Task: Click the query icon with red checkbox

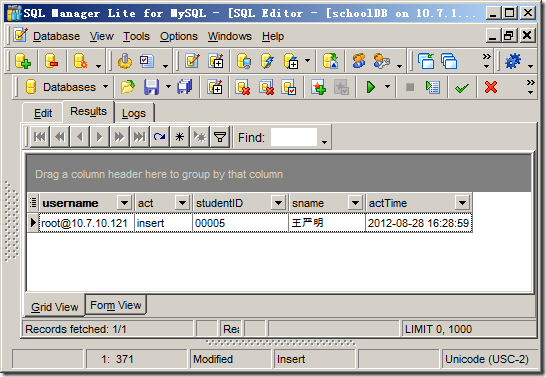Action: (289, 87)
